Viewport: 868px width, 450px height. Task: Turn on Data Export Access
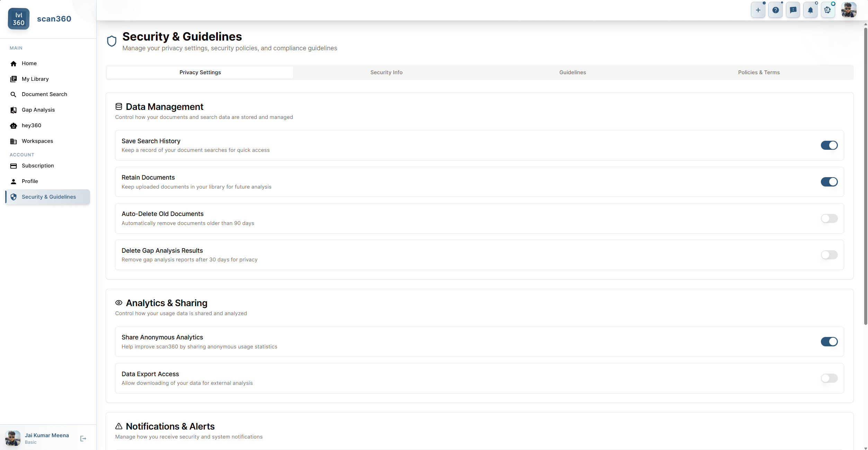(829, 378)
